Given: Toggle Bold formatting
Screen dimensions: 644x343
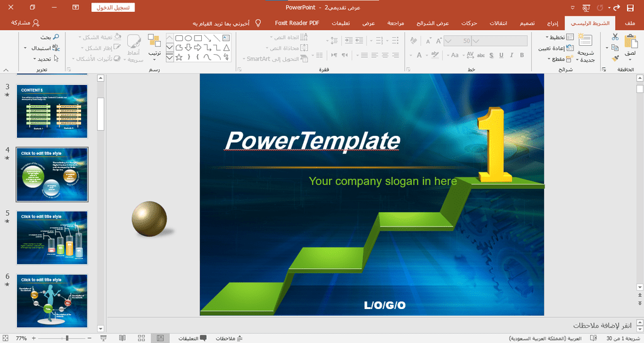Looking at the screenshot, I should (x=522, y=55).
